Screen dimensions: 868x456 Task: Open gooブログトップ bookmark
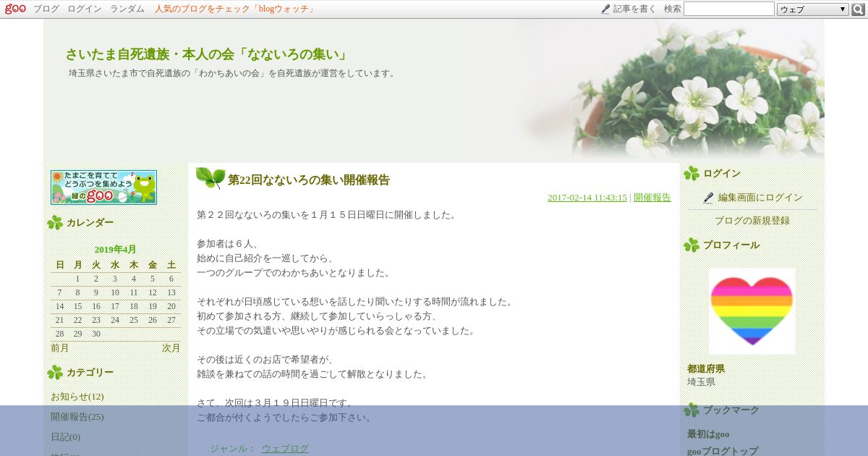tap(723, 451)
